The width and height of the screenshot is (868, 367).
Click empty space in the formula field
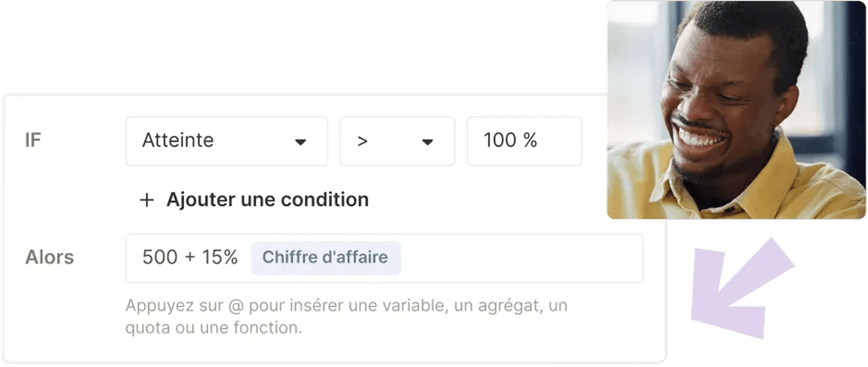522,258
